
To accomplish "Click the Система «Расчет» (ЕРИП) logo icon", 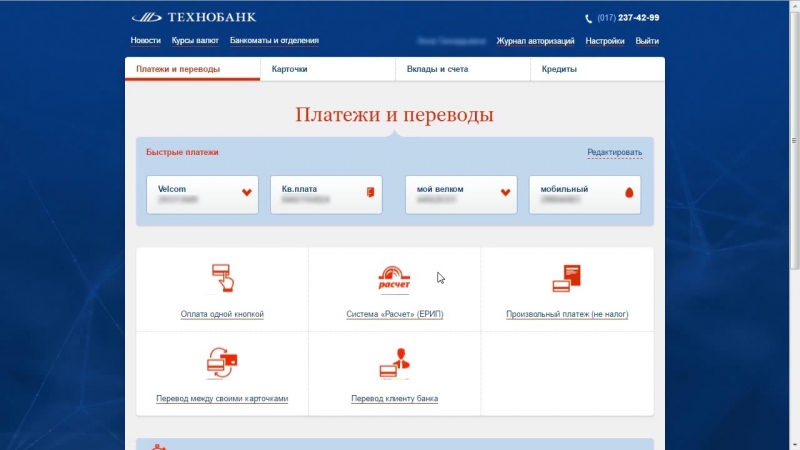I will pos(394,279).
